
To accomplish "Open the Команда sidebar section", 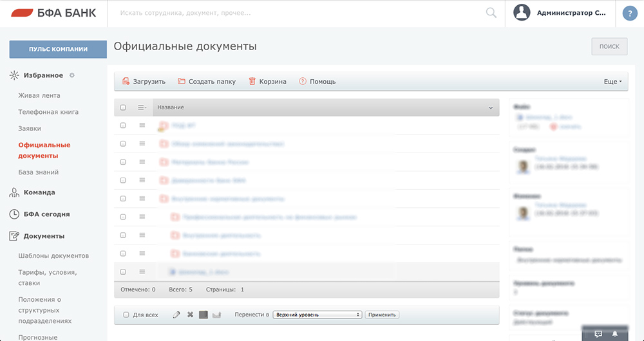I will tap(39, 192).
